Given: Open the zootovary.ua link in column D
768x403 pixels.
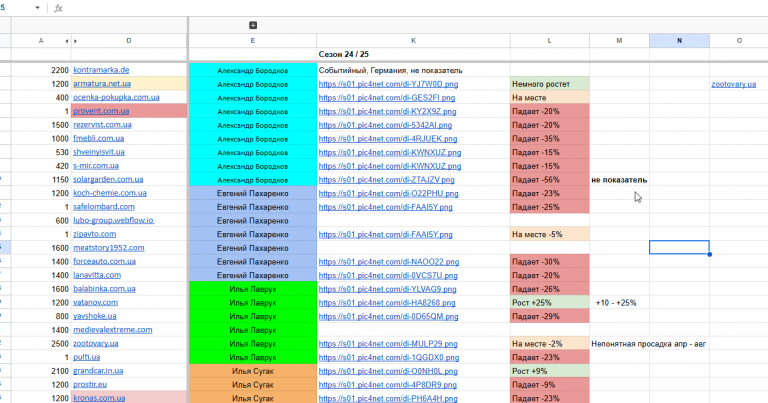Looking at the screenshot, I should [x=96, y=343].
